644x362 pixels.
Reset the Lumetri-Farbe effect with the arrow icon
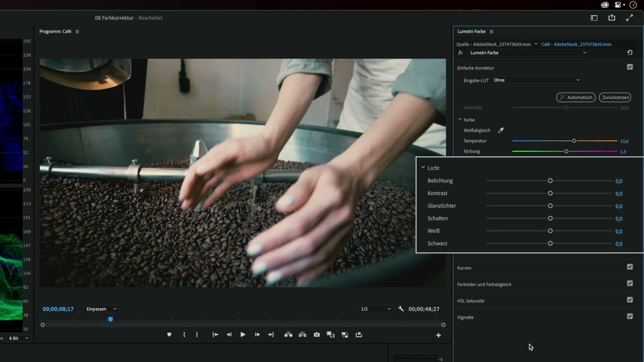click(x=629, y=53)
